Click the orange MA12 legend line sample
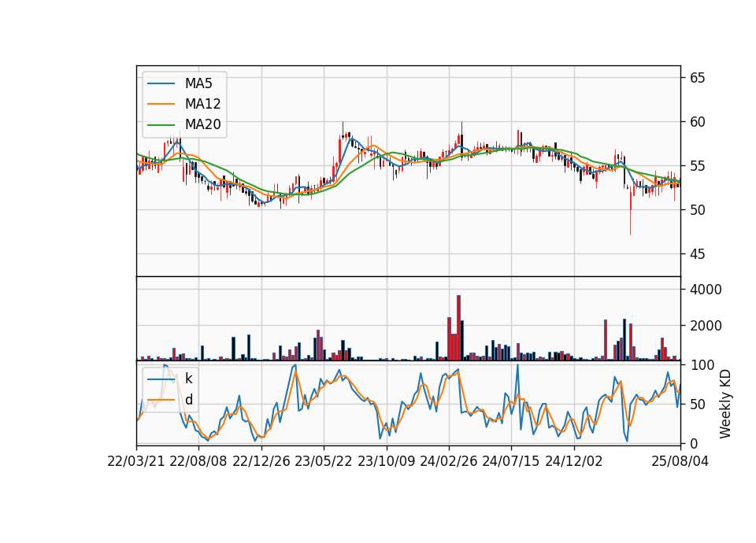Screen dimensions: 756x543 [161, 104]
